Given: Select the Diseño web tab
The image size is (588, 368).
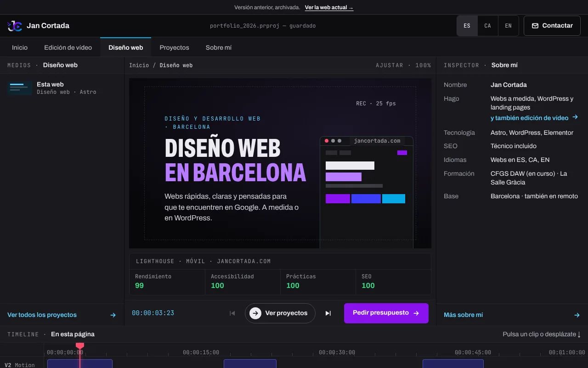Looking at the screenshot, I should pyautogui.click(x=126, y=47).
